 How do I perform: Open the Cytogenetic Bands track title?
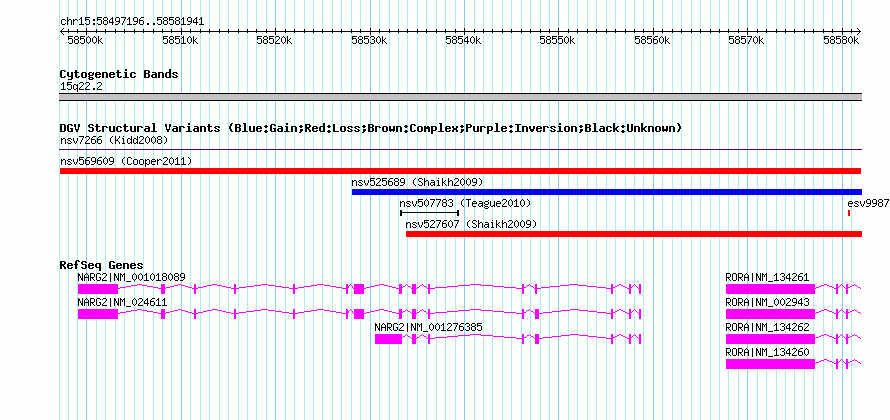tap(119, 74)
